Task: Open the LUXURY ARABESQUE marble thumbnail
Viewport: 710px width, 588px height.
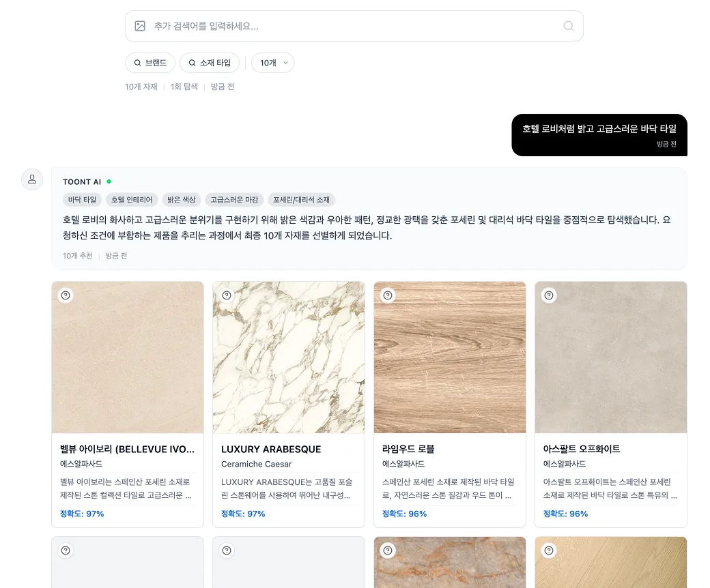Action: pyautogui.click(x=289, y=357)
